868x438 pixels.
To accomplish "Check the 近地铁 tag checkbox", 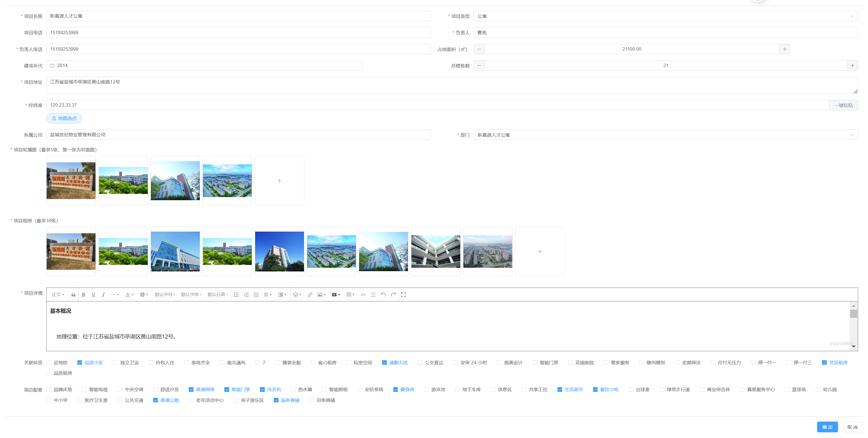I will point(49,363).
